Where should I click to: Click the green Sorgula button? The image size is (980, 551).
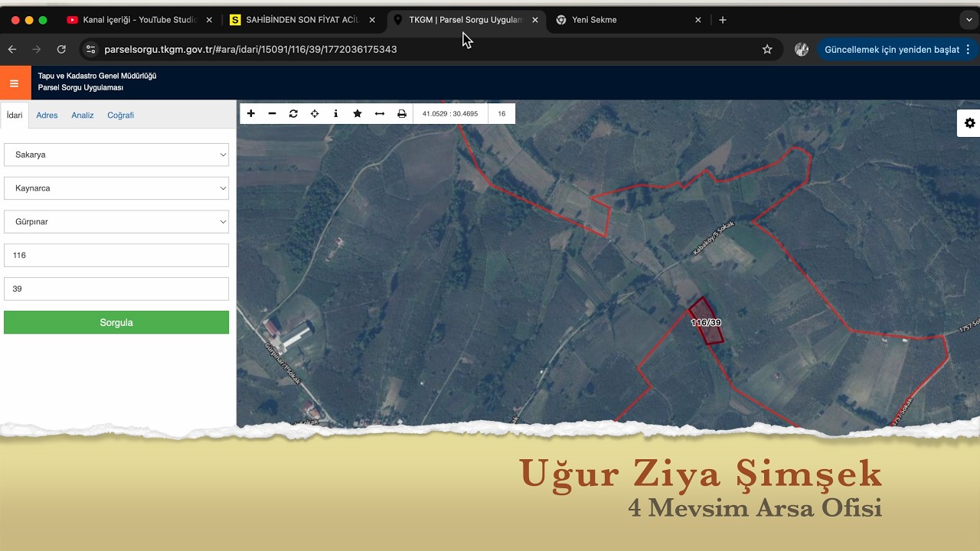point(116,322)
